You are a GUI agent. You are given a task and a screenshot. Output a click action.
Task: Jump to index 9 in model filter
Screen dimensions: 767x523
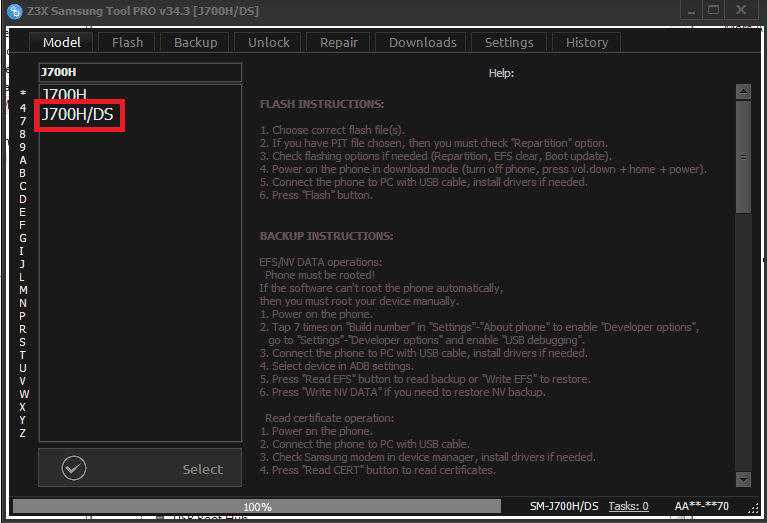point(23,147)
